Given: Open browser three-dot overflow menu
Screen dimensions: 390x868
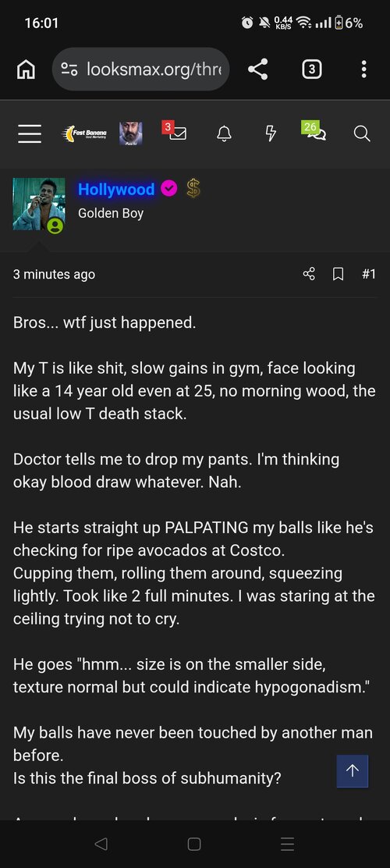Looking at the screenshot, I should pyautogui.click(x=363, y=69).
